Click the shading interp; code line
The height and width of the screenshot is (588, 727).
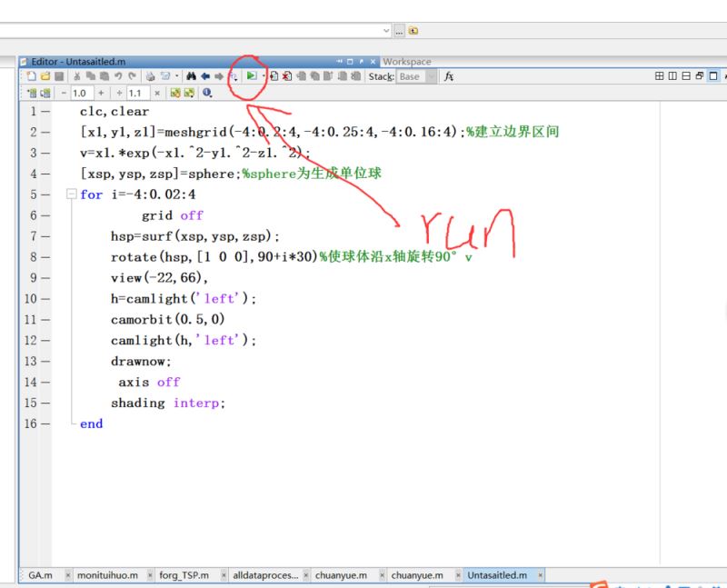(x=168, y=403)
